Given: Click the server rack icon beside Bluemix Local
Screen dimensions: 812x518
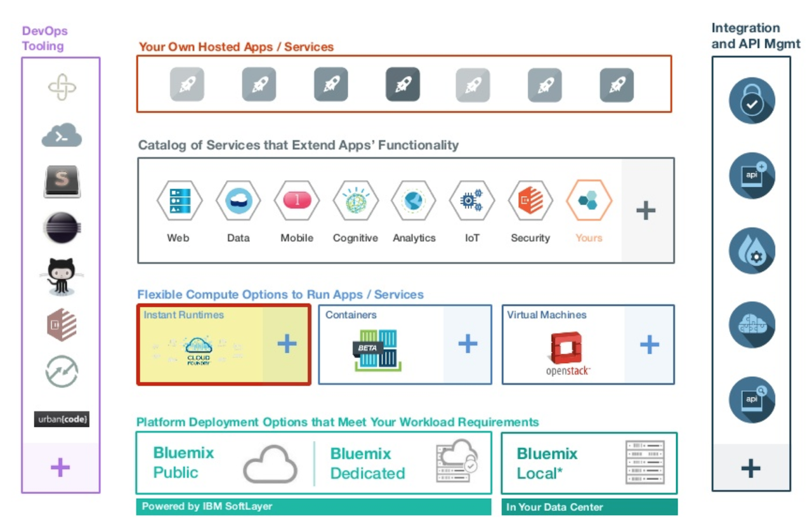Looking at the screenshot, I should 645,463.
